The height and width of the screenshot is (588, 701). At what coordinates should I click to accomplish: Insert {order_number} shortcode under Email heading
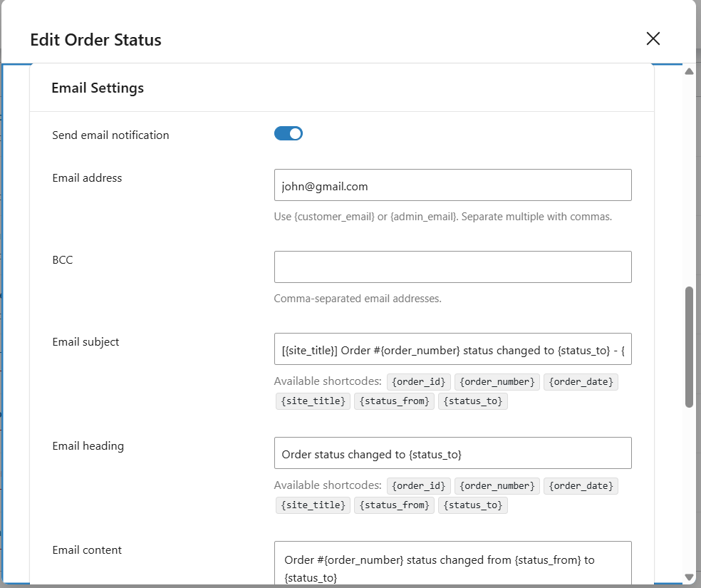[497, 485]
